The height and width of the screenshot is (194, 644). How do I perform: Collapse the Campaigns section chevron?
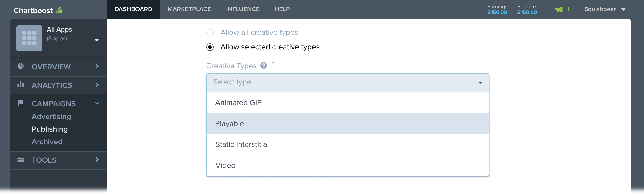[97, 103]
